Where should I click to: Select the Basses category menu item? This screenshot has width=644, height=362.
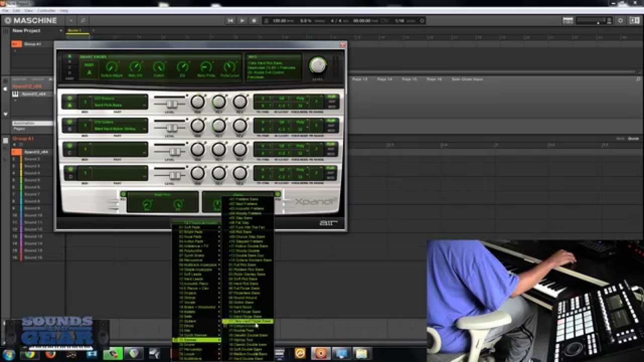click(196, 340)
